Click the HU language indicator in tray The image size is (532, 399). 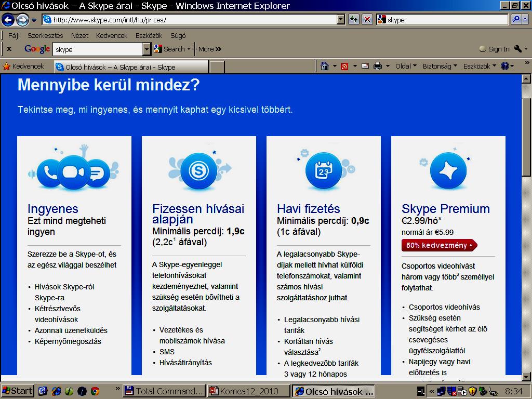pyautogui.click(x=420, y=392)
